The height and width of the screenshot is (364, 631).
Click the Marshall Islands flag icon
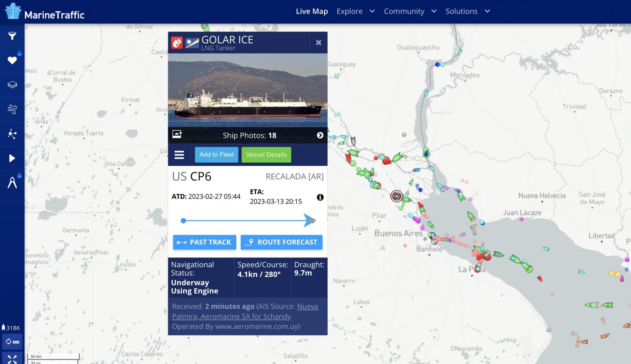(x=192, y=43)
